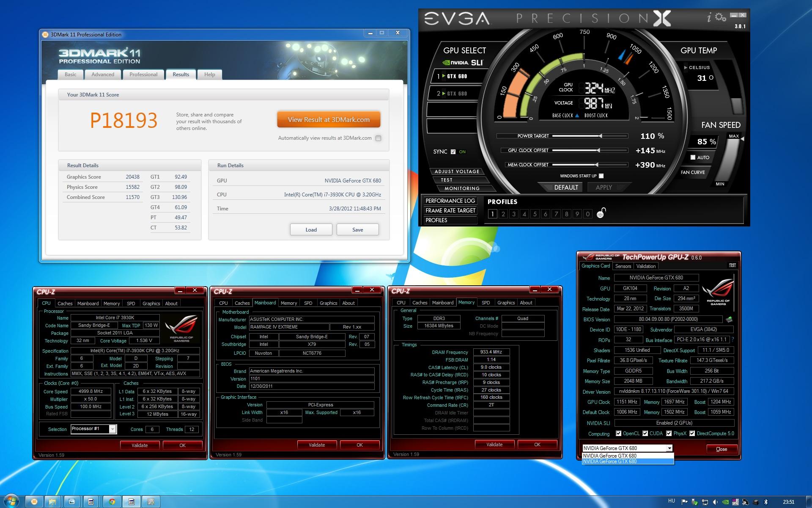Open the Windows Start orb
The width and height of the screenshot is (812, 508).
pyautogui.click(x=11, y=502)
